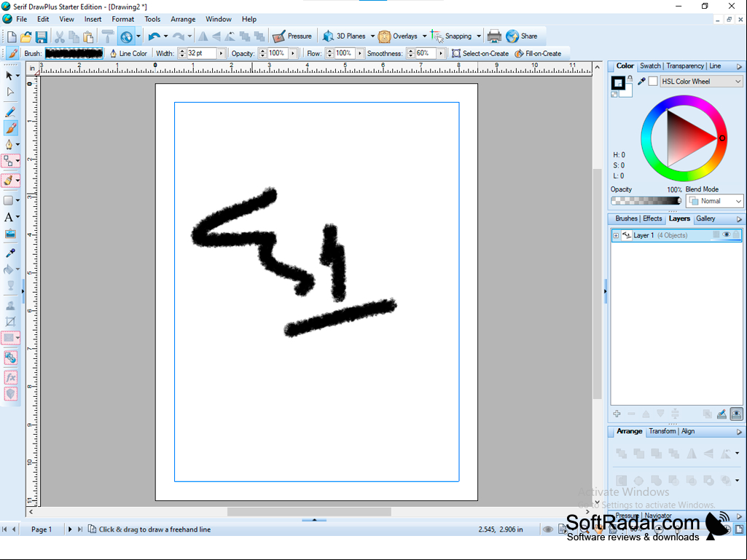747x560 pixels.
Task: Hide Layer 1 using the eye icon
Action: coord(726,234)
